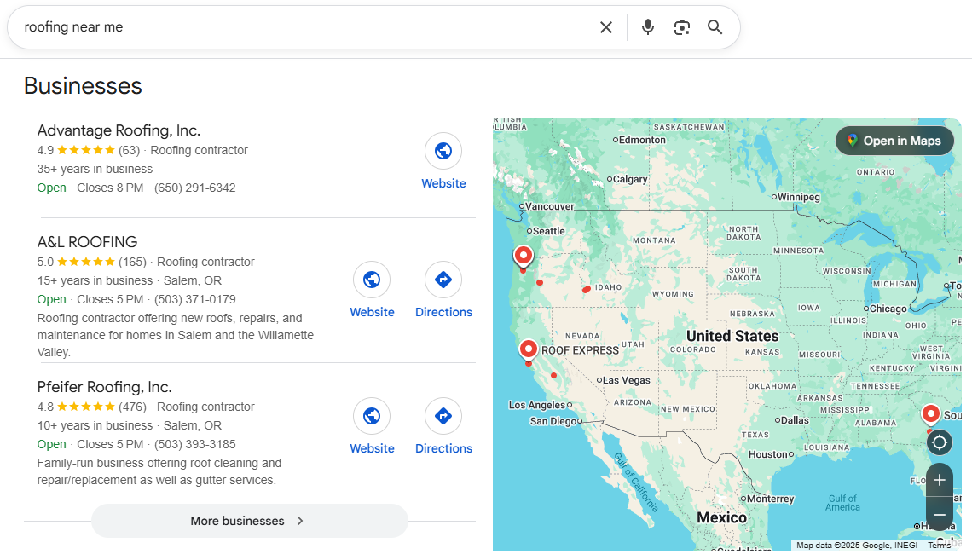The image size is (972, 560).
Task: Place cursor in the roofing near me search field
Action: [256, 26]
